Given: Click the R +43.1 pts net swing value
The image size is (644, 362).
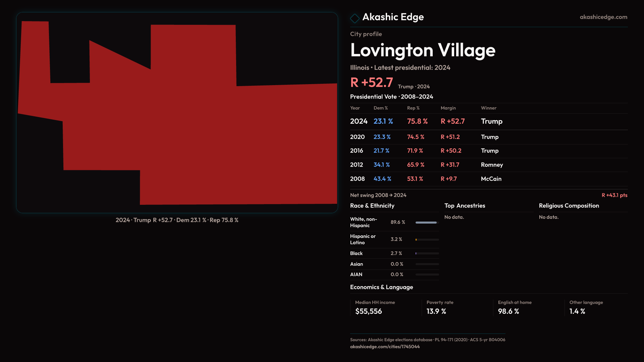Looking at the screenshot, I should coord(614,195).
